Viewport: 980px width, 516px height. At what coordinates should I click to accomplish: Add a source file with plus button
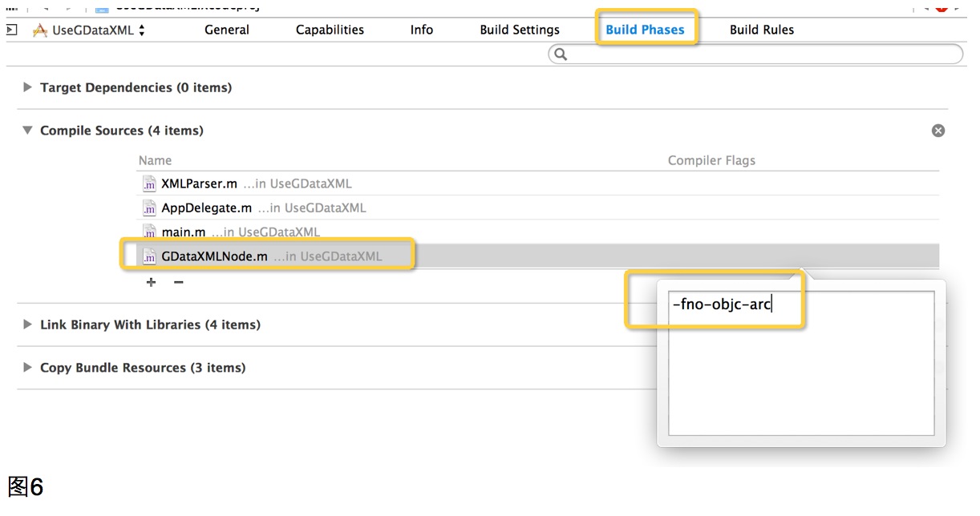(151, 282)
